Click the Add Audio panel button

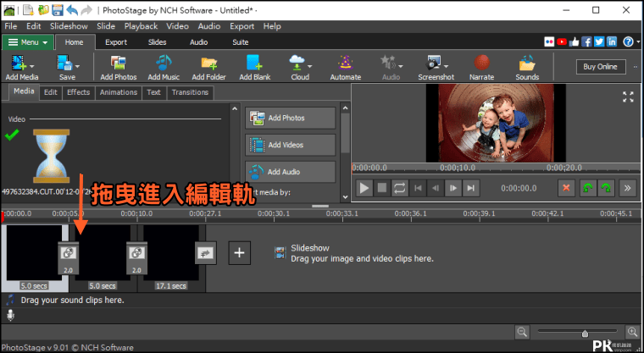(x=291, y=172)
